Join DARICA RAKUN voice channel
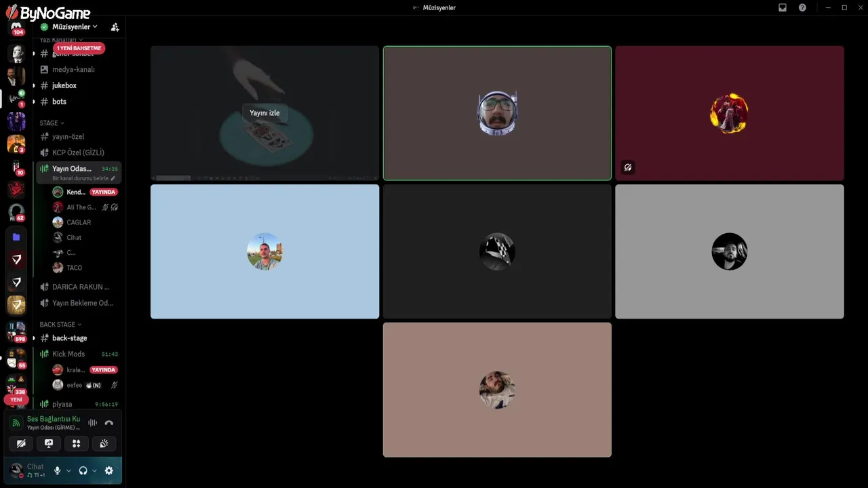 [79, 287]
